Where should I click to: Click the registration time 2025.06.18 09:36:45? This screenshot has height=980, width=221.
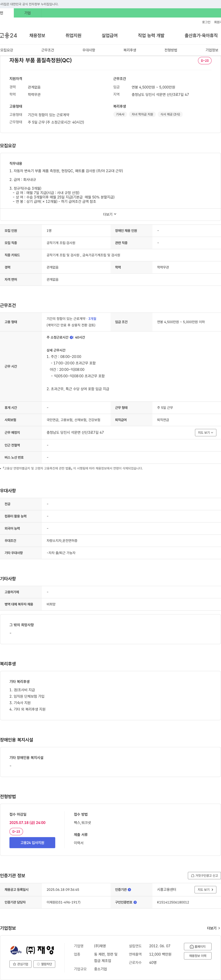tap(63, 889)
